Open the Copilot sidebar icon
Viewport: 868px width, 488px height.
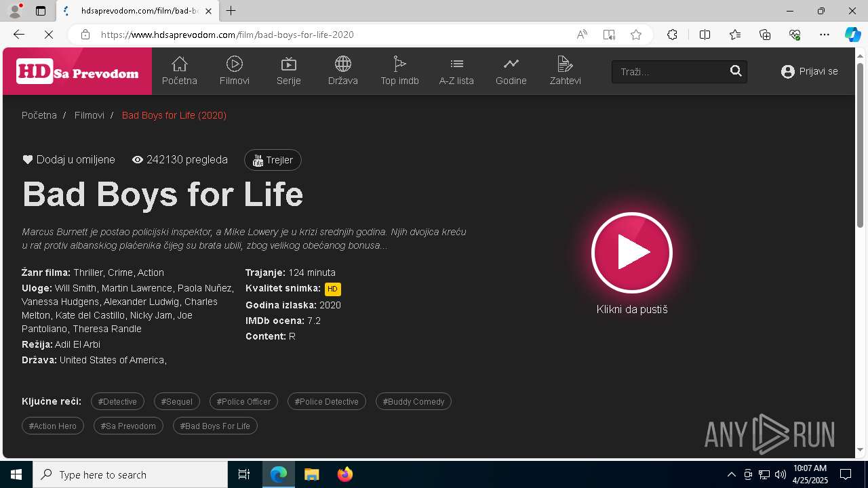pos(852,35)
